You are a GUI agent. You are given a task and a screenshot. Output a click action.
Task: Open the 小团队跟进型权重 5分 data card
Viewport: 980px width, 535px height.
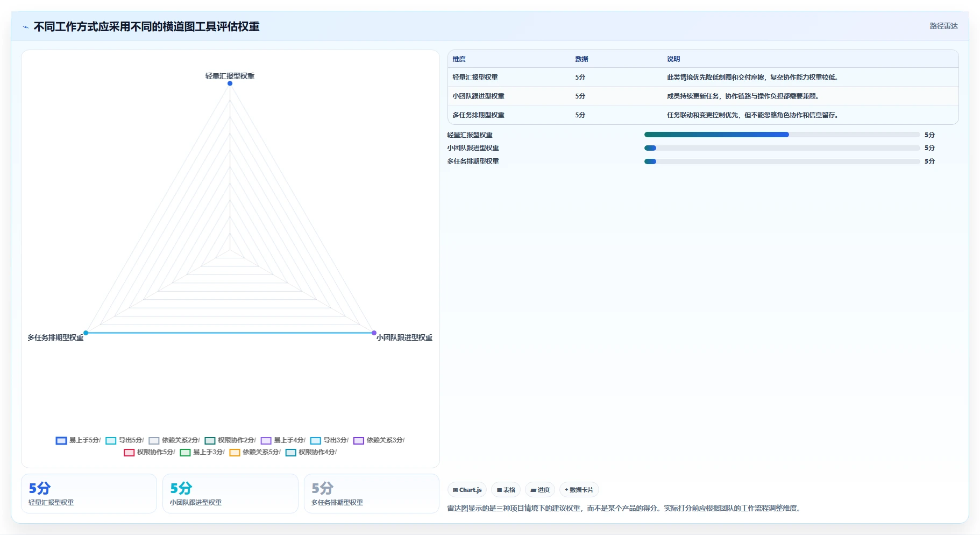tap(230, 494)
